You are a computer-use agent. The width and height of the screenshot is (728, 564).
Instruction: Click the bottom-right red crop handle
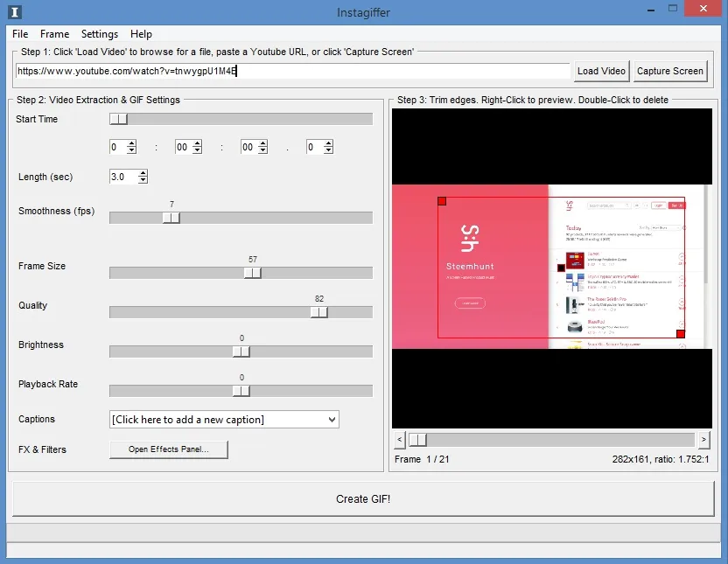681,334
